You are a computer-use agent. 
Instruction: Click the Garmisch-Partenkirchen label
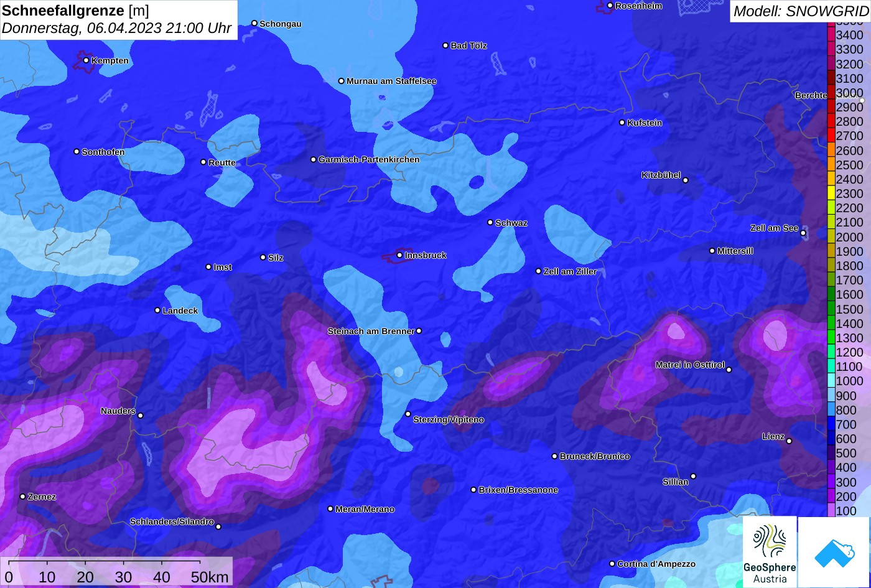pyautogui.click(x=369, y=160)
